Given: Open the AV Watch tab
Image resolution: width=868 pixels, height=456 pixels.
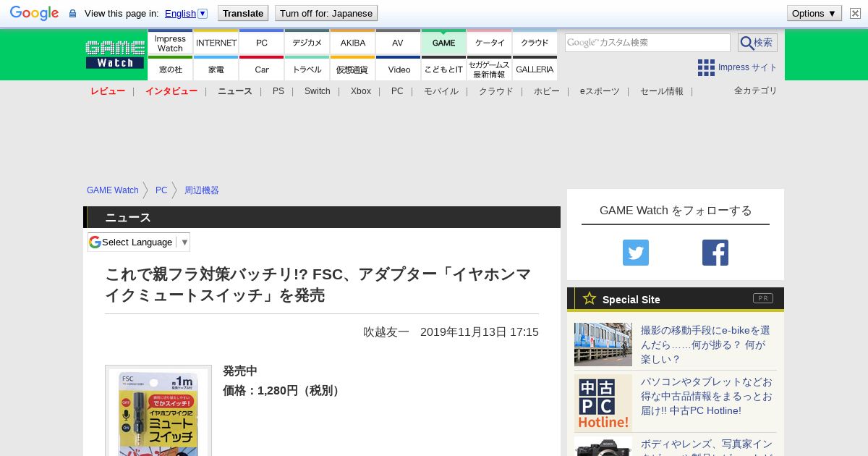Looking at the screenshot, I should (398, 43).
